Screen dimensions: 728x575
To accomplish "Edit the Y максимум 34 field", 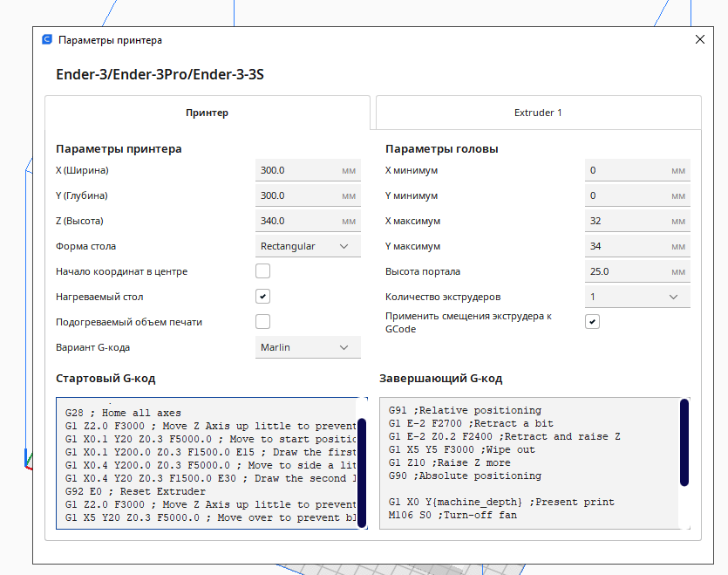I will point(637,246).
